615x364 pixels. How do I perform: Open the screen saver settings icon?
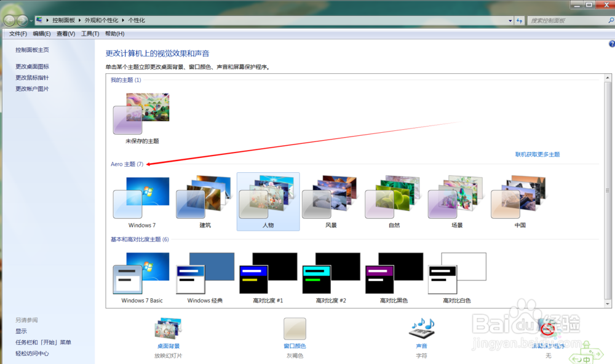click(549, 329)
